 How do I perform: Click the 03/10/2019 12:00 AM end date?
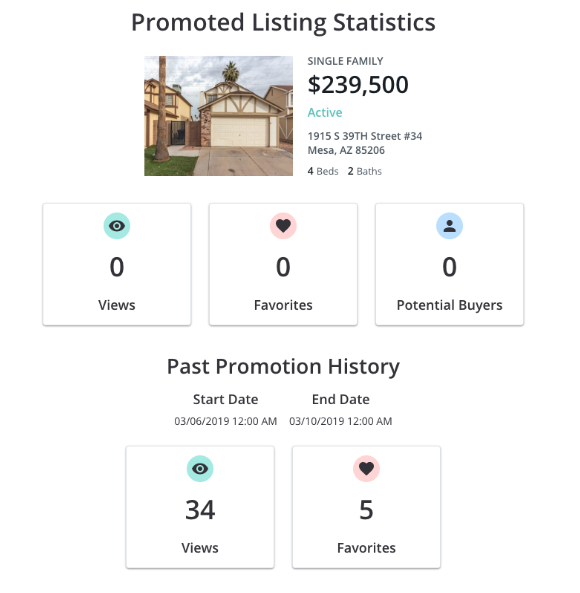pos(341,421)
